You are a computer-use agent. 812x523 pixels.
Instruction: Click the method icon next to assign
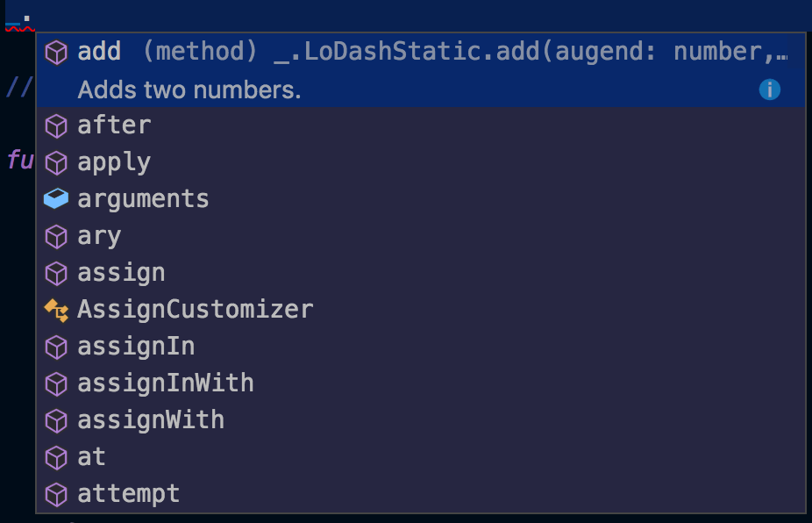click(x=56, y=273)
